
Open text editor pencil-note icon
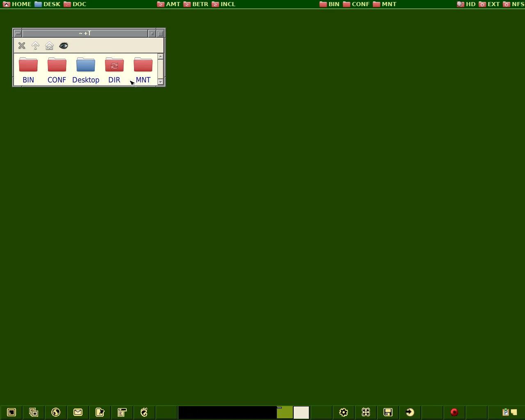(x=100, y=412)
